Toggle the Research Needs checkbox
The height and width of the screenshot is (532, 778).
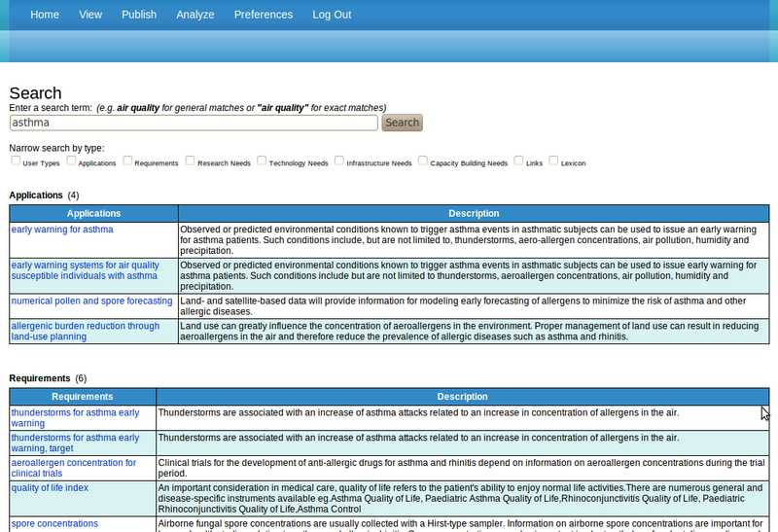tap(190, 160)
